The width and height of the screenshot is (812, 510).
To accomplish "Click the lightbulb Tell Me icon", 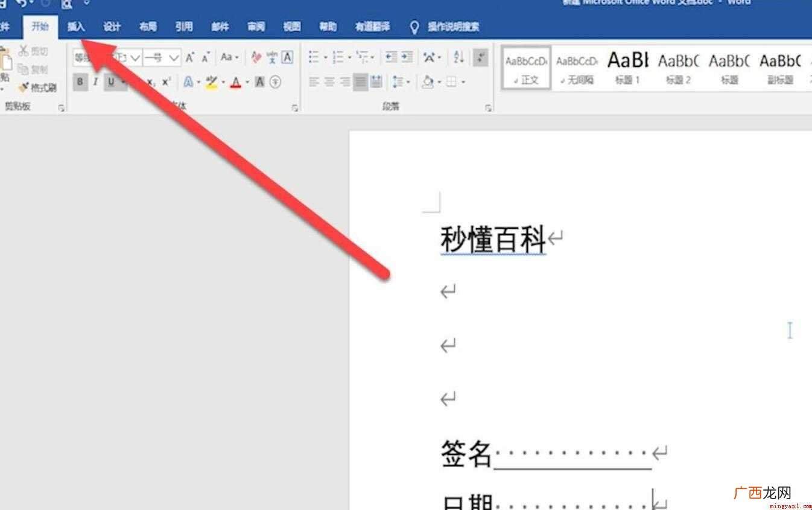I will (414, 27).
